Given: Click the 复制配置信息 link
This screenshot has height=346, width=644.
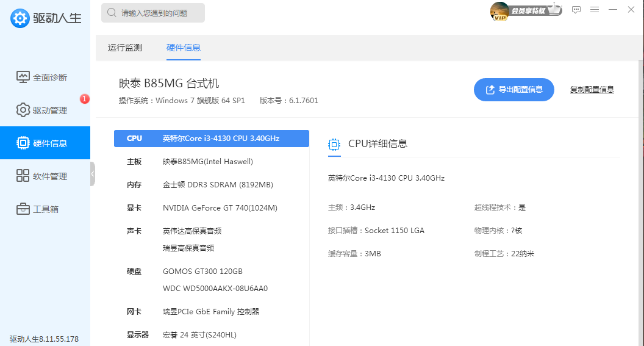Looking at the screenshot, I should [x=592, y=90].
